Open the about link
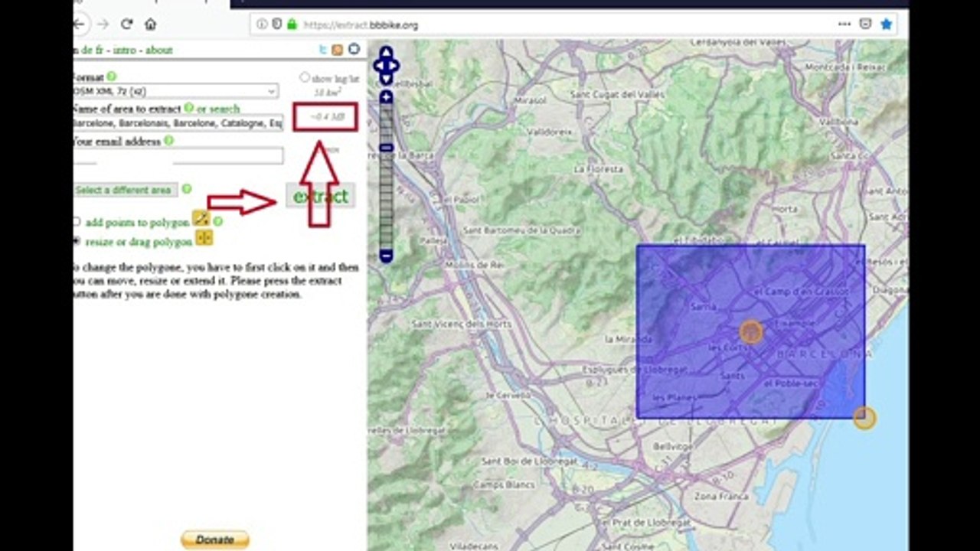 tap(159, 50)
